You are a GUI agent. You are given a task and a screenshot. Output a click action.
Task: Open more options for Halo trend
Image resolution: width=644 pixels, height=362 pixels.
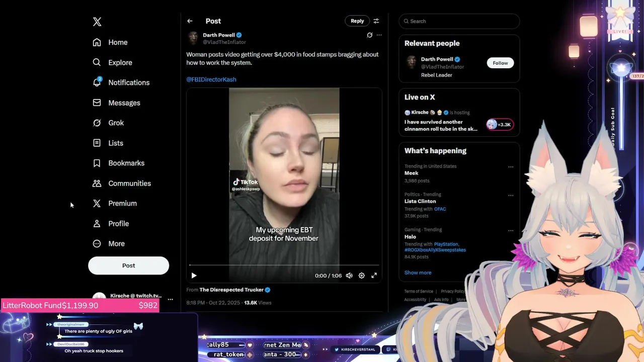(x=511, y=230)
